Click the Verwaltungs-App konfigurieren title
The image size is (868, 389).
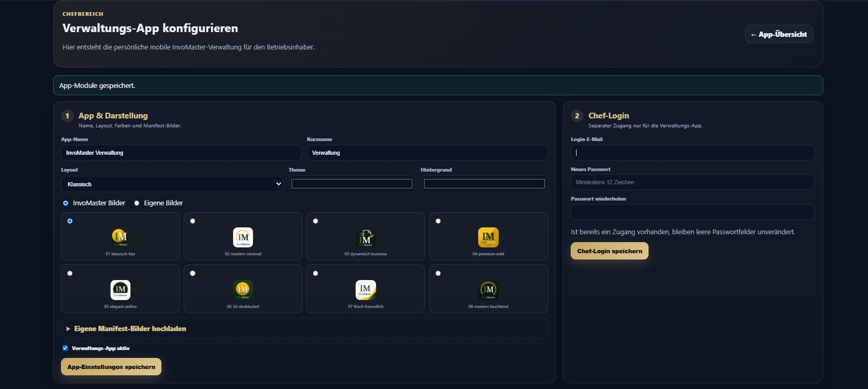(x=150, y=28)
